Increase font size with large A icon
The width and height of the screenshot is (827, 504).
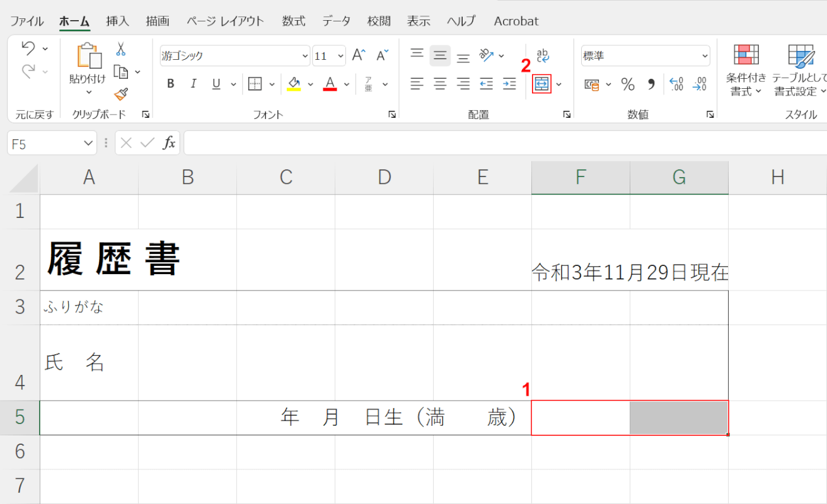[x=359, y=55]
